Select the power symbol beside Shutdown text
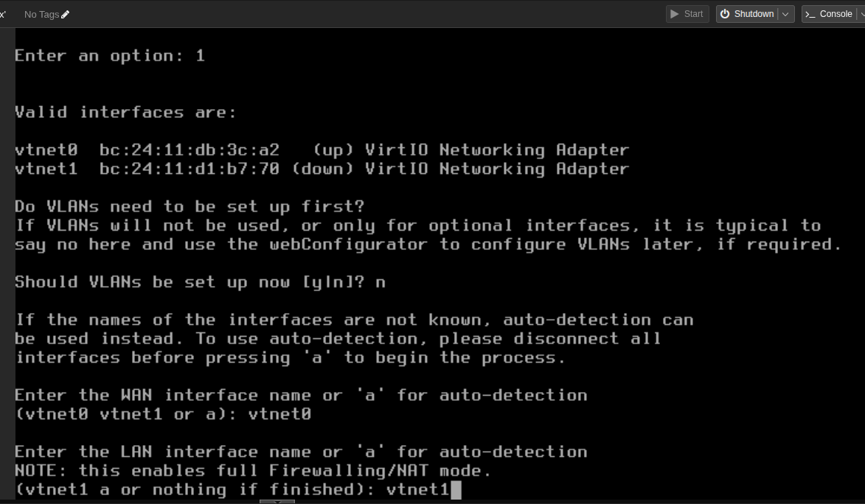This screenshot has width=865, height=504. [x=725, y=13]
